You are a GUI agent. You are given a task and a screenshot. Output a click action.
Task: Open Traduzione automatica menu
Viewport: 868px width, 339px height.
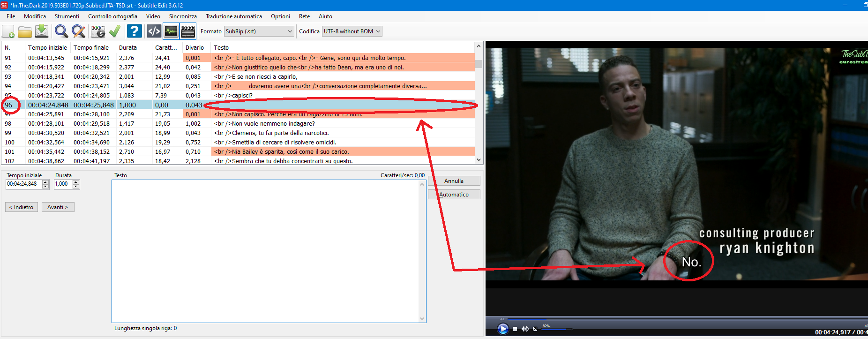point(233,16)
